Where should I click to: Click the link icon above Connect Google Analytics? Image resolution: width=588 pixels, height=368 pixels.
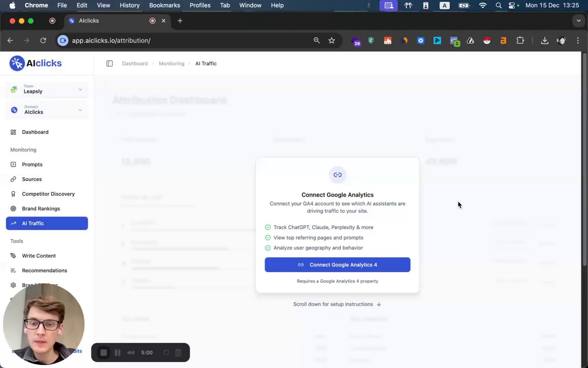click(338, 175)
